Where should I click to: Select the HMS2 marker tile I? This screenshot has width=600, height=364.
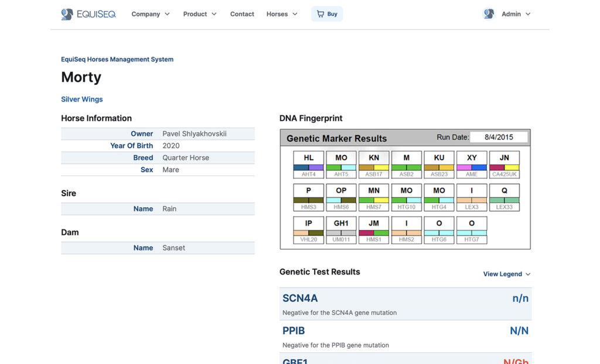(407, 230)
